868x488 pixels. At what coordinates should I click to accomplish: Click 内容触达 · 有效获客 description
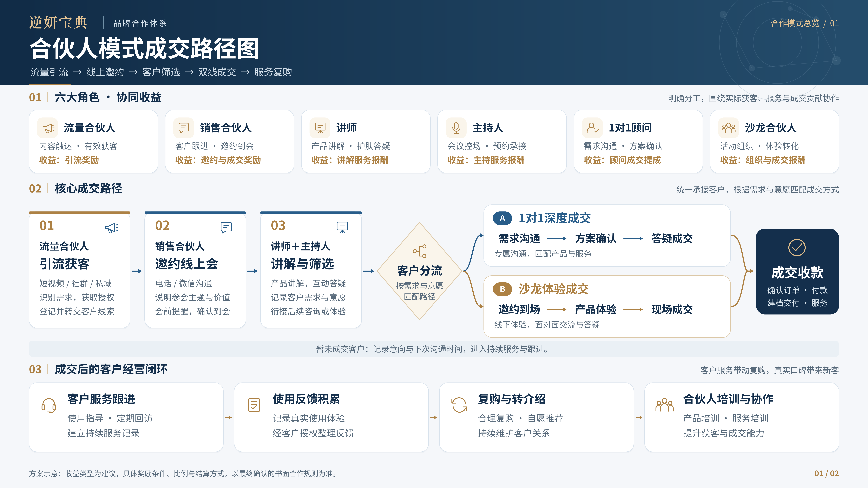pyautogui.click(x=78, y=146)
